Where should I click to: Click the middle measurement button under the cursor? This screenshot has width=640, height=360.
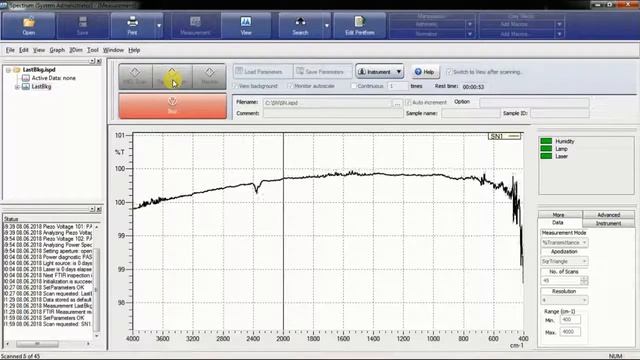pyautogui.click(x=172, y=76)
